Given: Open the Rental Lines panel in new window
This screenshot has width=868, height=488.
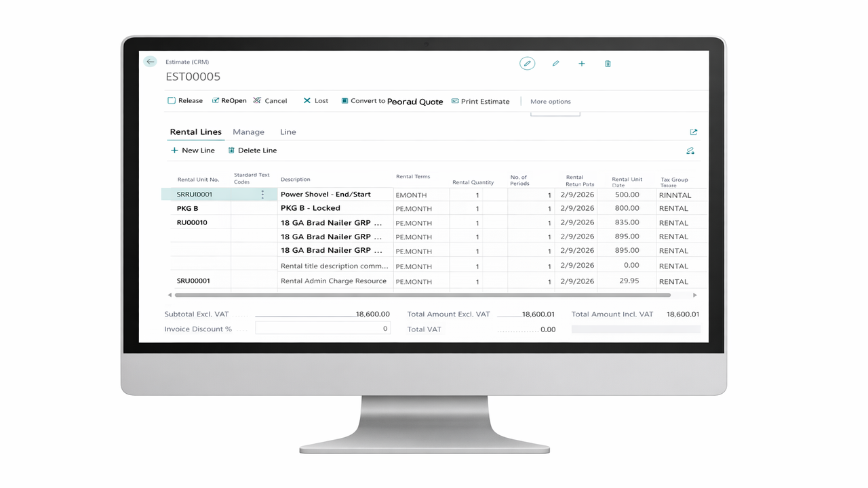Looking at the screenshot, I should pyautogui.click(x=693, y=131).
